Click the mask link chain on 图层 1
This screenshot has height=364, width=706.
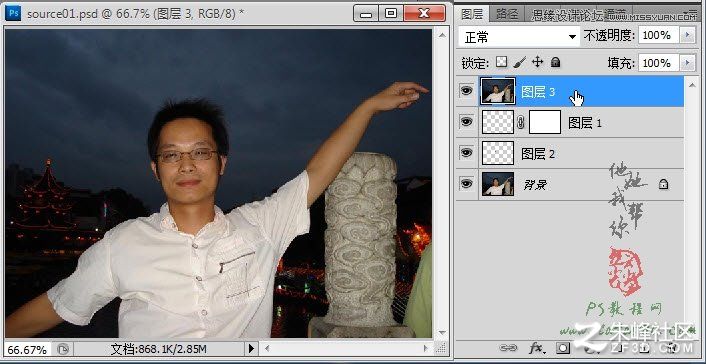pyautogui.click(x=521, y=123)
